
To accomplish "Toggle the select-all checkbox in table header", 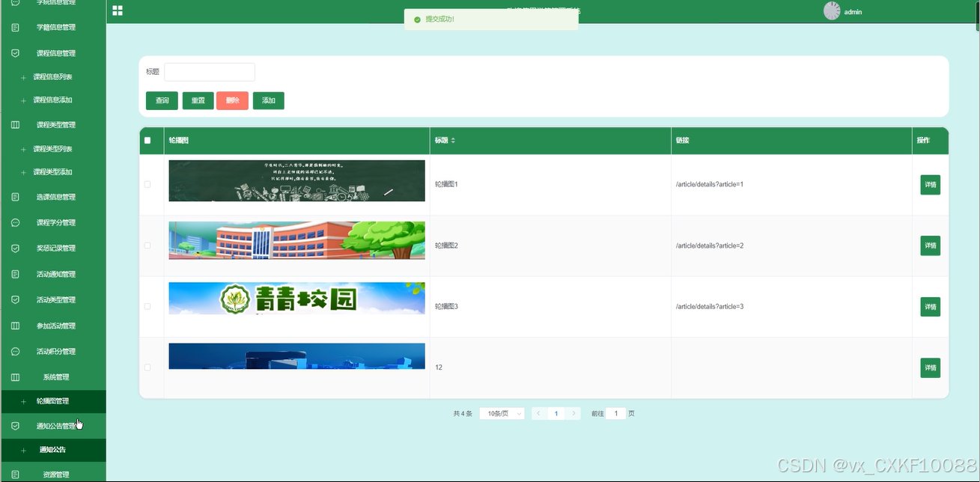I will coord(147,141).
